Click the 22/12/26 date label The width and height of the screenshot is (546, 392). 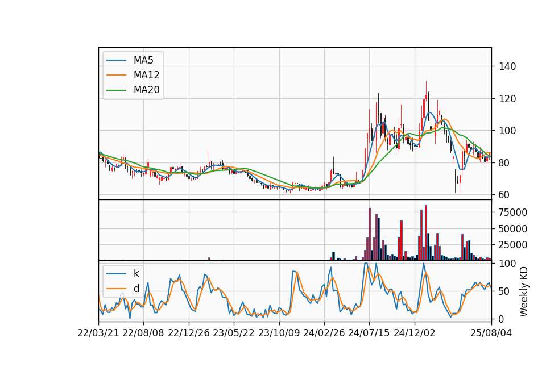[x=189, y=333]
